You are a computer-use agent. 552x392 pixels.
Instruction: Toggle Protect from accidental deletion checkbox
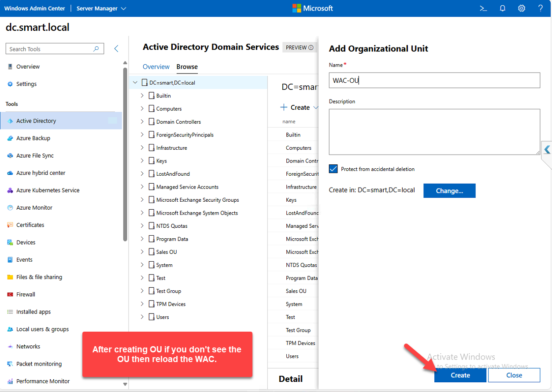click(x=333, y=169)
